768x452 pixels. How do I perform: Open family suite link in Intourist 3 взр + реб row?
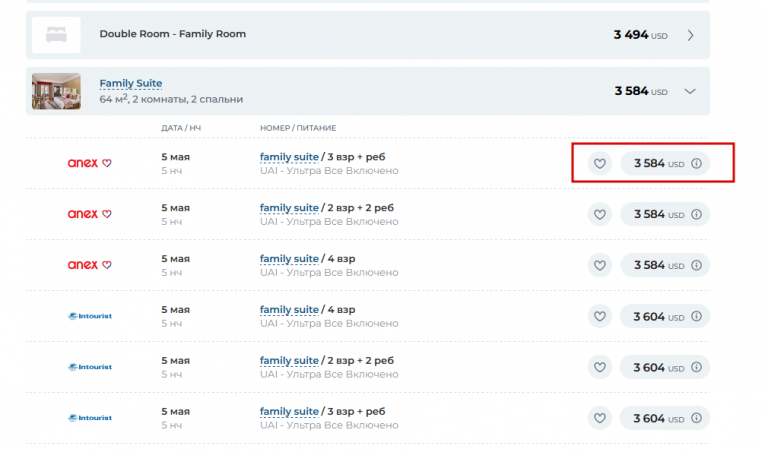(289, 412)
